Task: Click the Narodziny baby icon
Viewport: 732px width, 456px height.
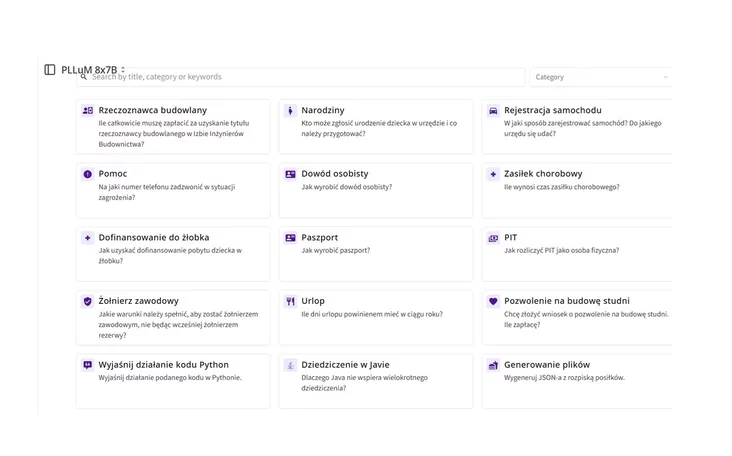Action: coord(290,110)
